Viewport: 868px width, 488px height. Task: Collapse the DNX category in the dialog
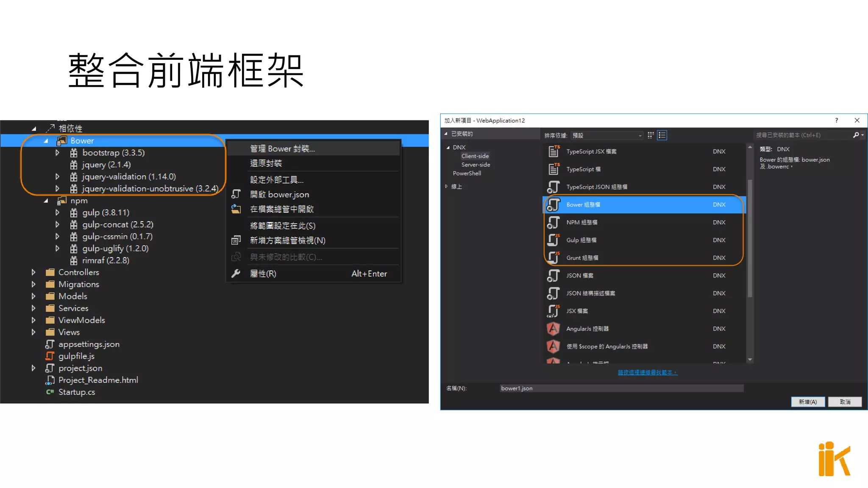(448, 147)
